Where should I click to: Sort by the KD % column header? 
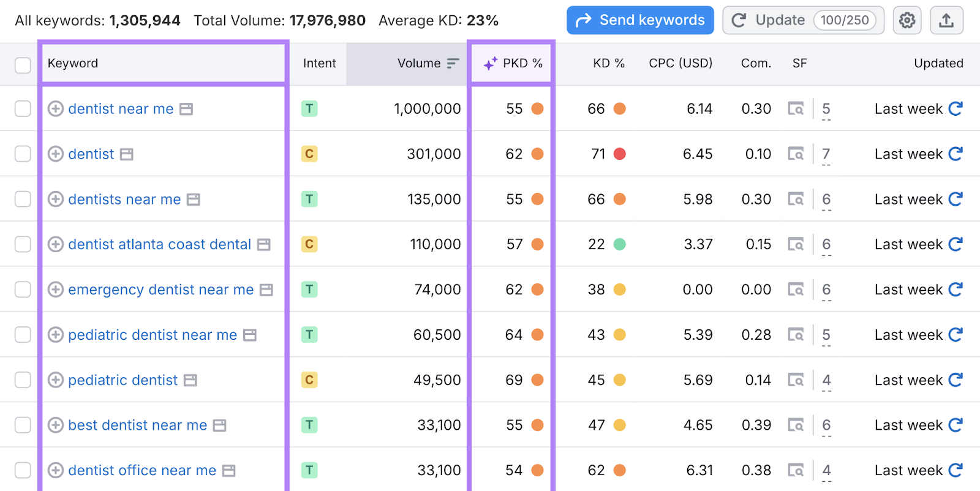pos(608,64)
